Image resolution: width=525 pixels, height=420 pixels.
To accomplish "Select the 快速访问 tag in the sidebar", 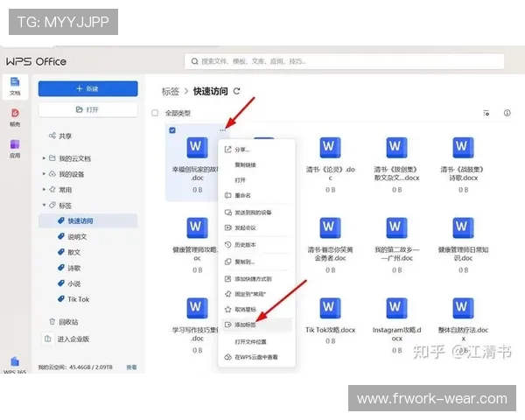I will coord(88,220).
